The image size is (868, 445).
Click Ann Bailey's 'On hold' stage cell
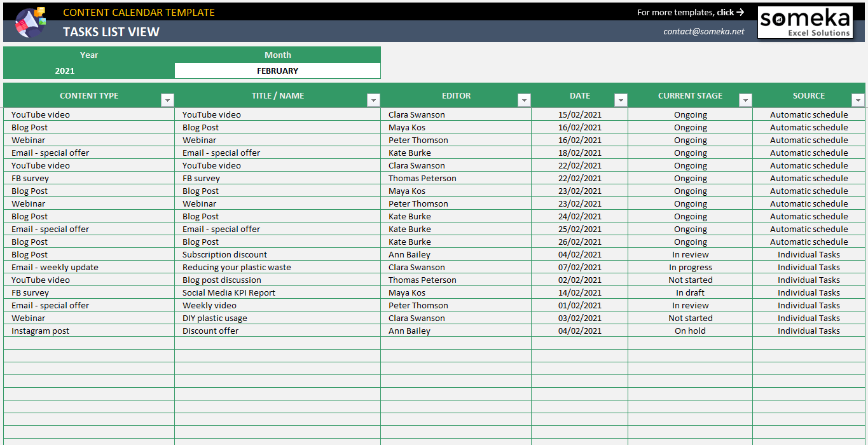(x=690, y=331)
